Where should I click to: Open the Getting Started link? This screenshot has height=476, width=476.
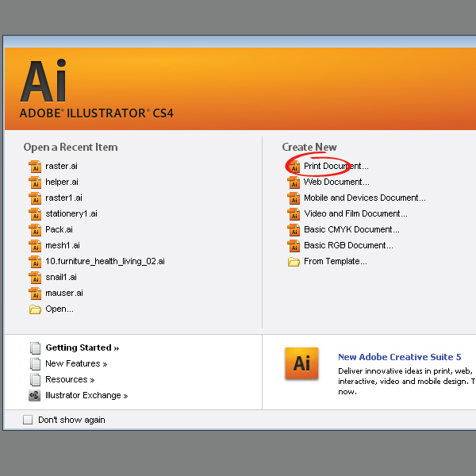coord(83,347)
